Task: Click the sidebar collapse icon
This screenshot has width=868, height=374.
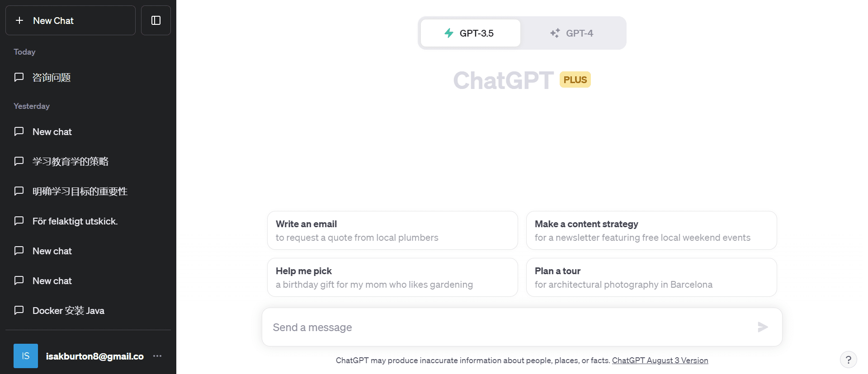Action: click(x=156, y=20)
